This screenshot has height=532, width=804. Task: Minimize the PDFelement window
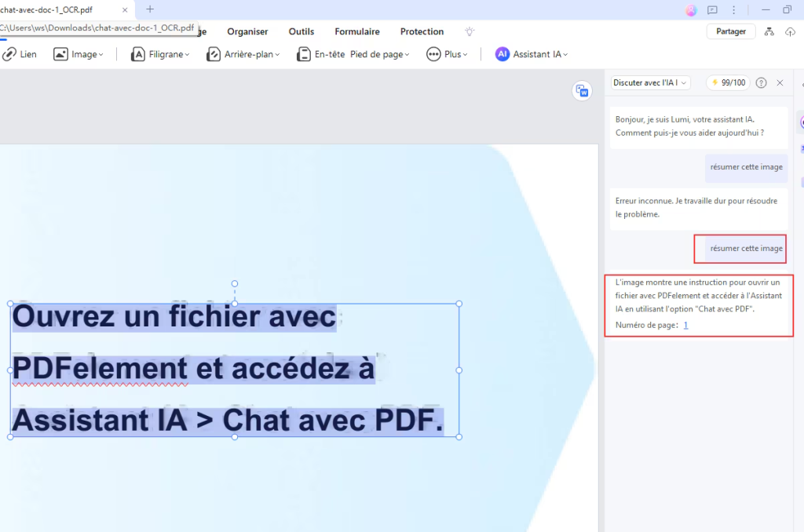click(x=766, y=9)
